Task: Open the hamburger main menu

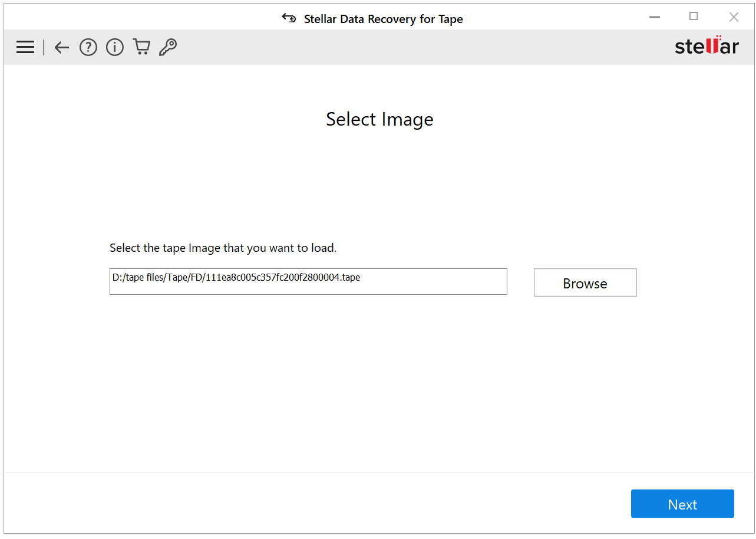Action: tap(25, 47)
